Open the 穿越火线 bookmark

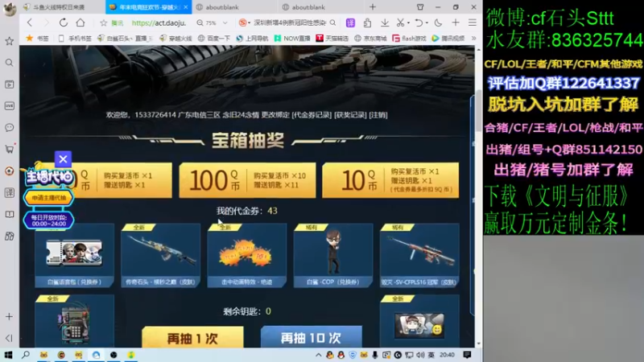(x=175, y=38)
